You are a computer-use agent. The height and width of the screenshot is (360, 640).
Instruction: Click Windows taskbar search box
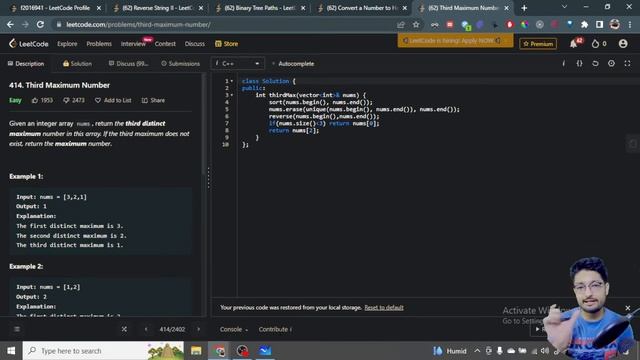103,351
